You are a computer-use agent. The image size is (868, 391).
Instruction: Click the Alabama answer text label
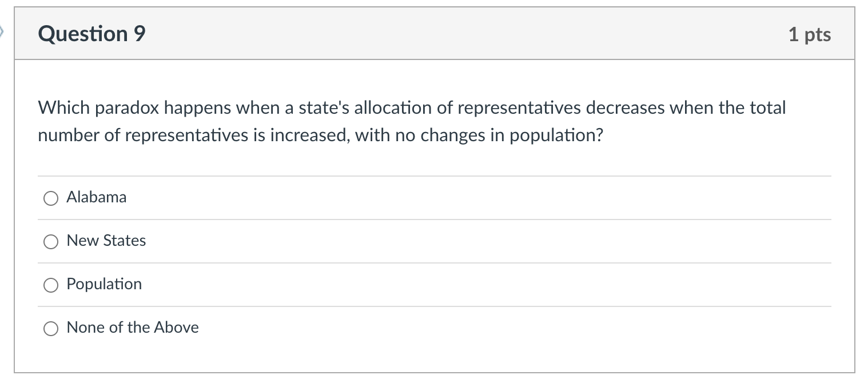pos(97,197)
